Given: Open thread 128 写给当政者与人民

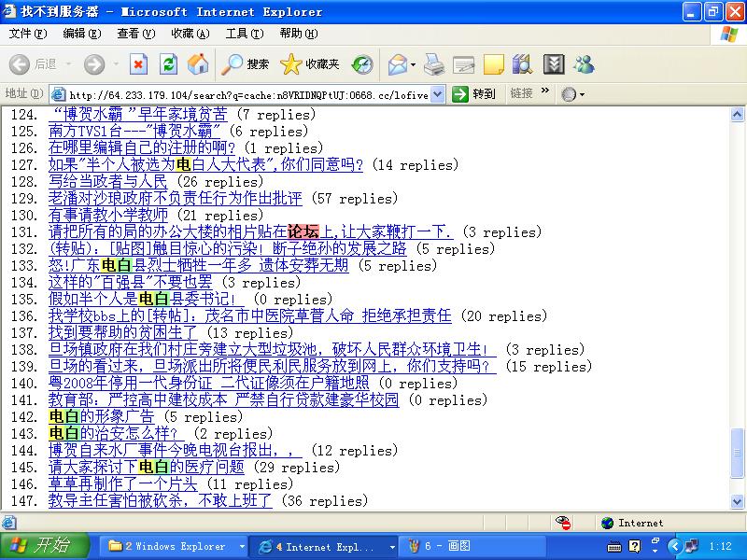Looking at the screenshot, I should pyautogui.click(x=107, y=182).
